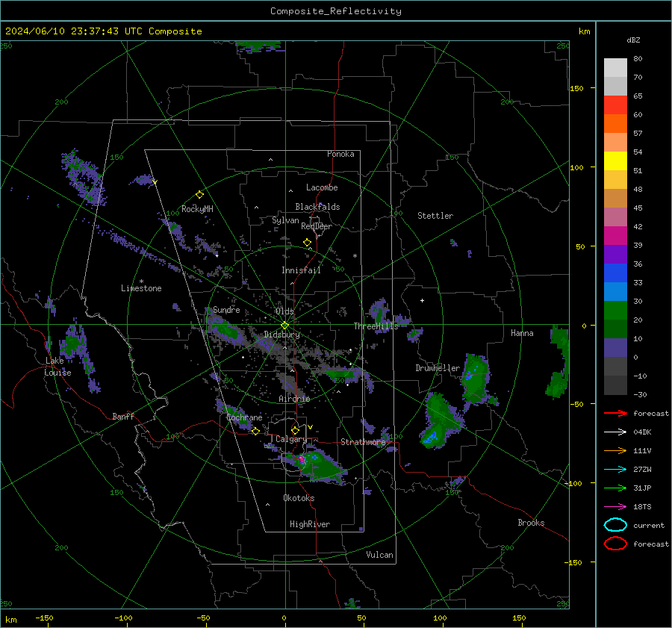Pick the bright green 30 dBZ swatch
The image size is (672, 628).
tap(615, 311)
